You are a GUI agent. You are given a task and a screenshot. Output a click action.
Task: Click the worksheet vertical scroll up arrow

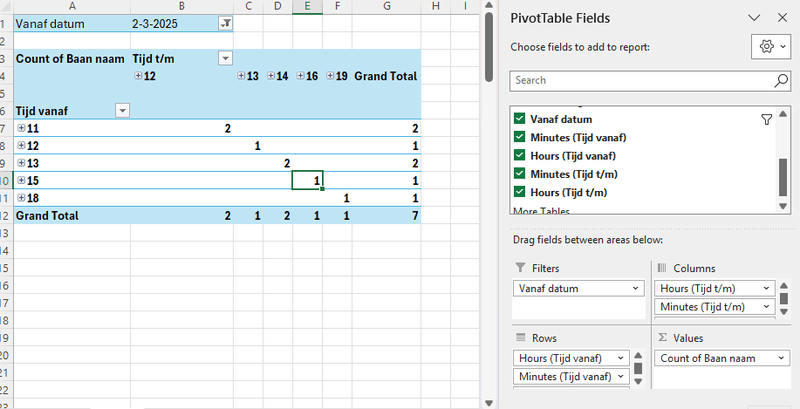tap(489, 5)
